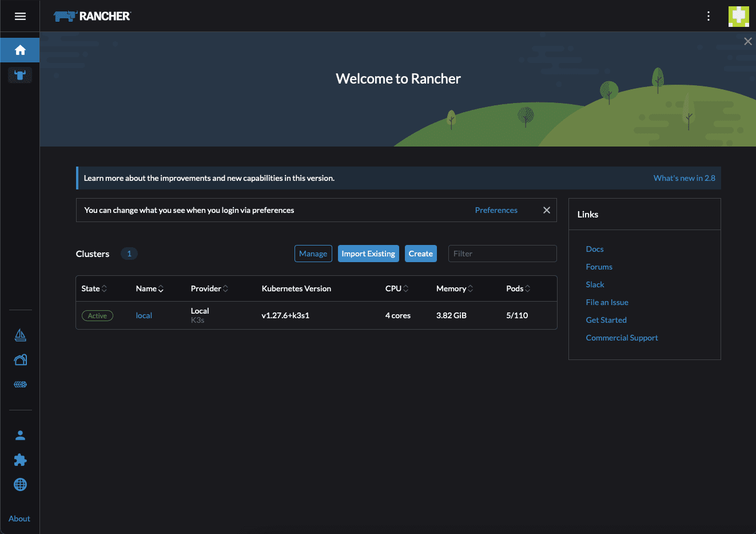Click the Manage clusters button
This screenshot has height=534, width=756.
click(313, 254)
